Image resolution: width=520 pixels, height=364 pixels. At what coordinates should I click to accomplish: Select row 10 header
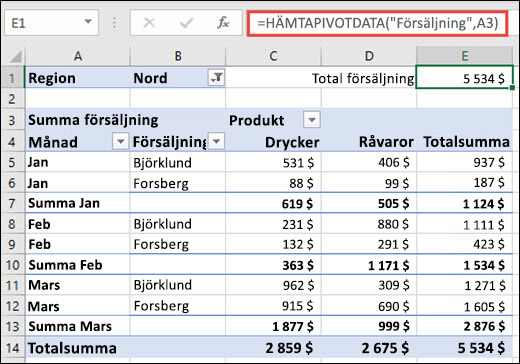pyautogui.click(x=12, y=265)
